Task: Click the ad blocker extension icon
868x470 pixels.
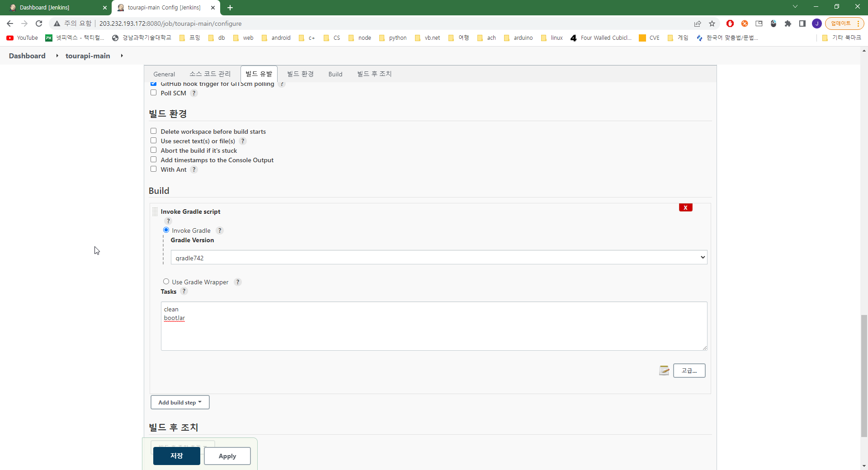Action: click(731, 23)
